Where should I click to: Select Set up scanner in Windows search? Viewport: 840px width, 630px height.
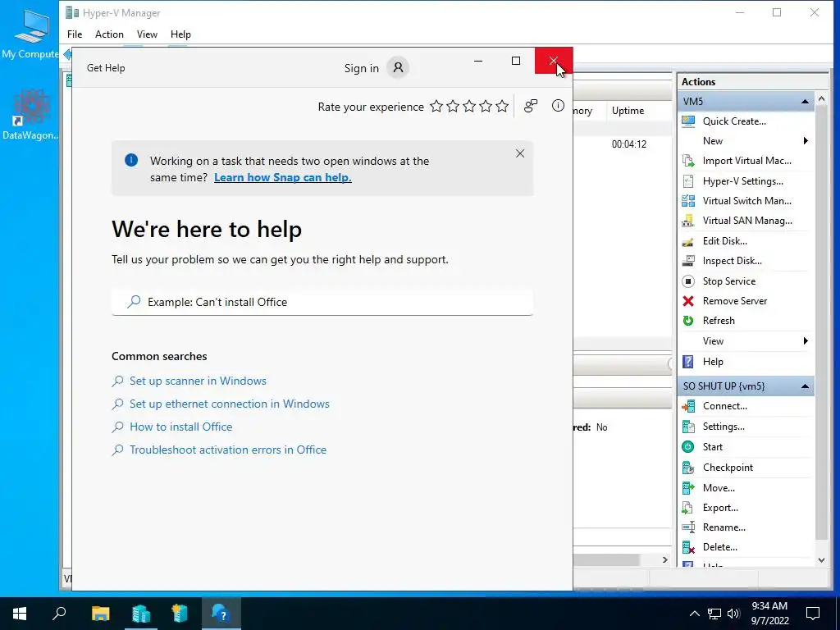198,381
